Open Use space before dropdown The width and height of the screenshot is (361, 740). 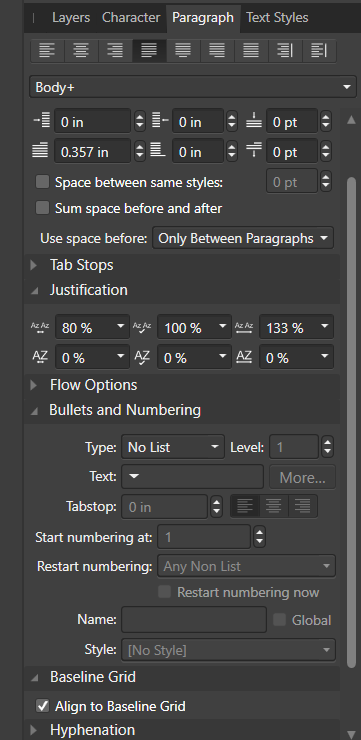pos(243,238)
